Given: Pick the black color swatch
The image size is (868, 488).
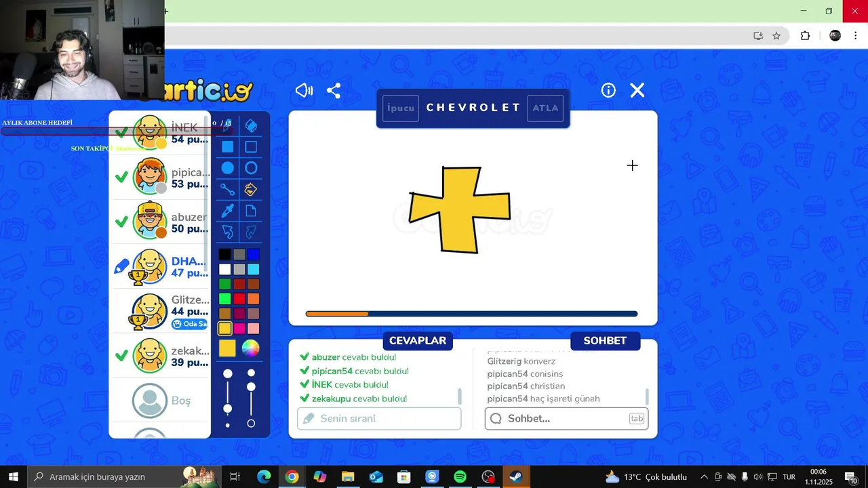Looking at the screenshot, I should (x=224, y=255).
